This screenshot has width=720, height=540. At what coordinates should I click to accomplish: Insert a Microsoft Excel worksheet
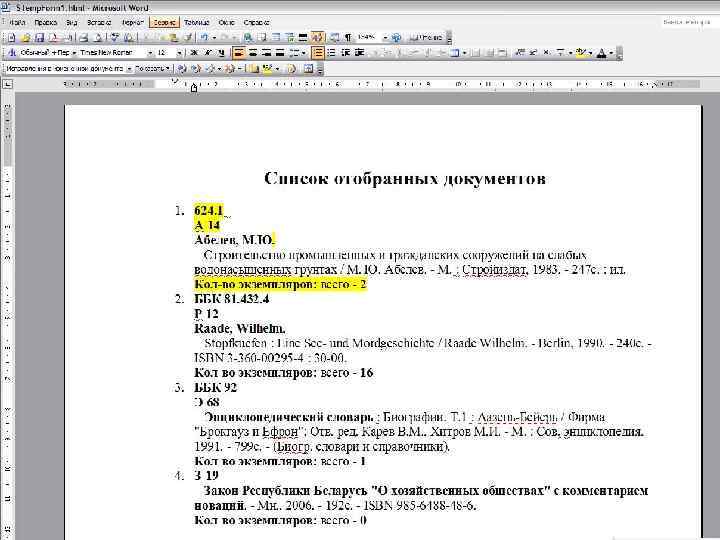289,38
